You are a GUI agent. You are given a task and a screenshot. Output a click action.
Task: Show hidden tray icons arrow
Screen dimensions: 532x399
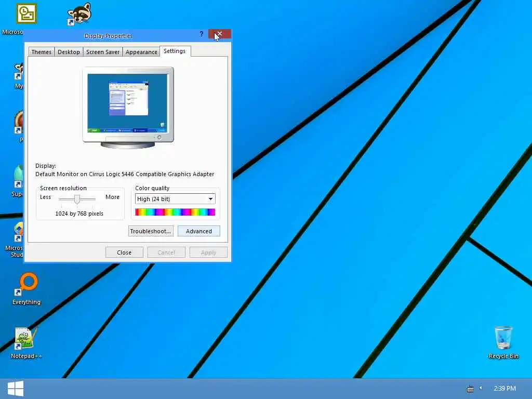click(481, 388)
